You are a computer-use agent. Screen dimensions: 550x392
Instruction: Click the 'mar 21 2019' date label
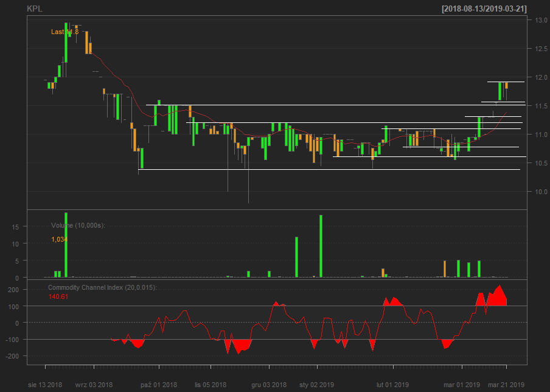[506, 385]
